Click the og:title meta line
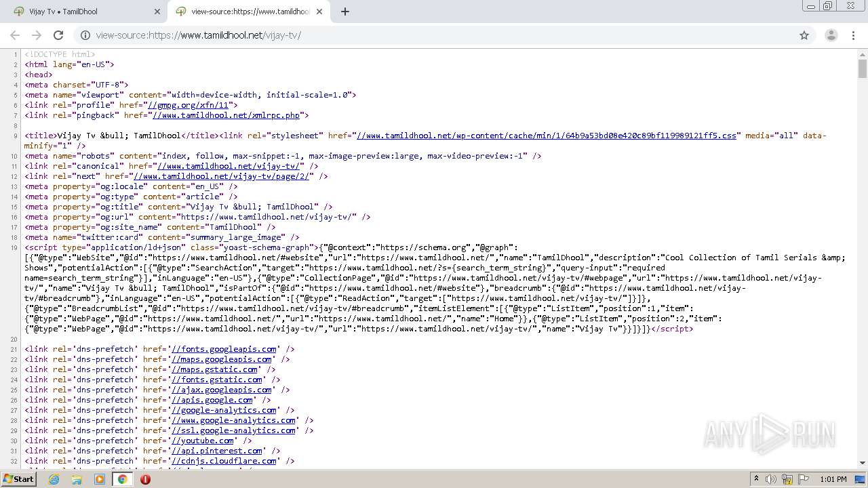Viewport: 868px width, 488px height. [x=179, y=207]
